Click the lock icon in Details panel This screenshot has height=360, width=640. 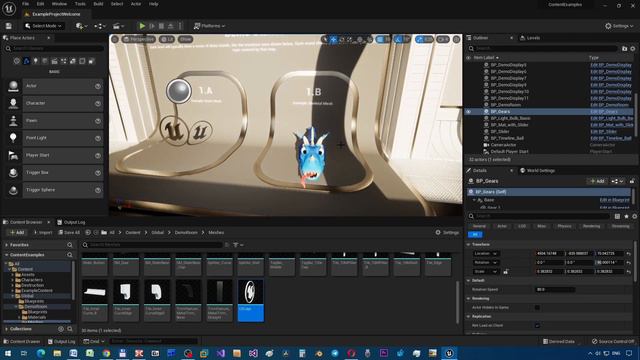click(632, 181)
